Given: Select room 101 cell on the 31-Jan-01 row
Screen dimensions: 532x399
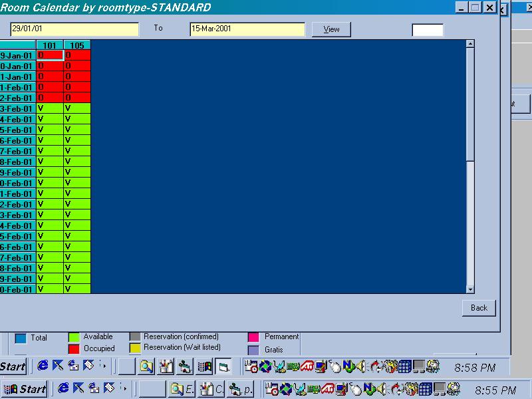Looking at the screenshot, I should [49, 76].
